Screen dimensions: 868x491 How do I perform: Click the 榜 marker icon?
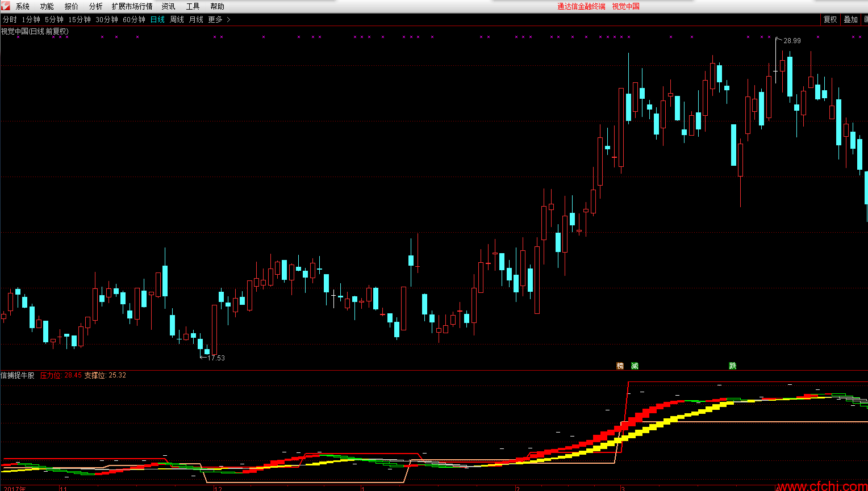click(x=620, y=366)
